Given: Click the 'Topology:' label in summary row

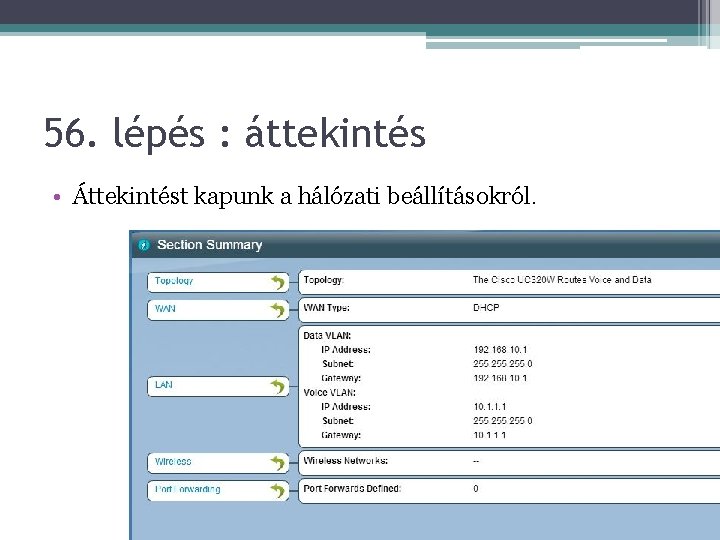Looking at the screenshot, I should pos(323,280).
